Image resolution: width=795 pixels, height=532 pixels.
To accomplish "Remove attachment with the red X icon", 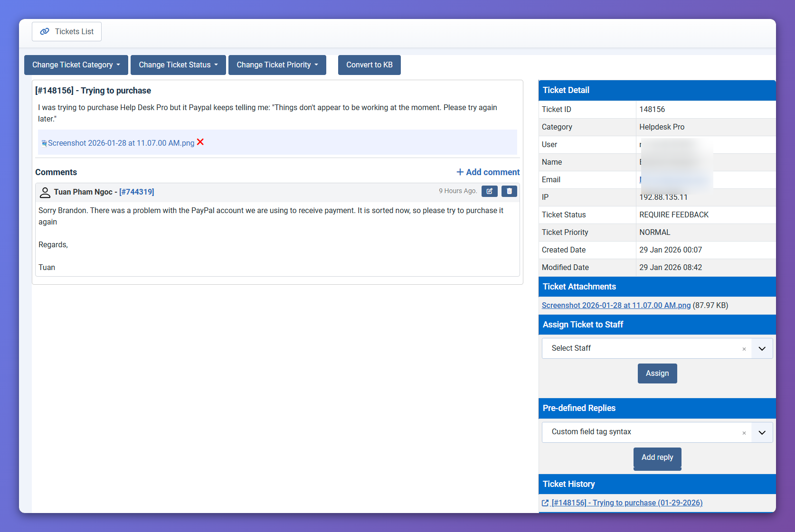I will tap(200, 142).
